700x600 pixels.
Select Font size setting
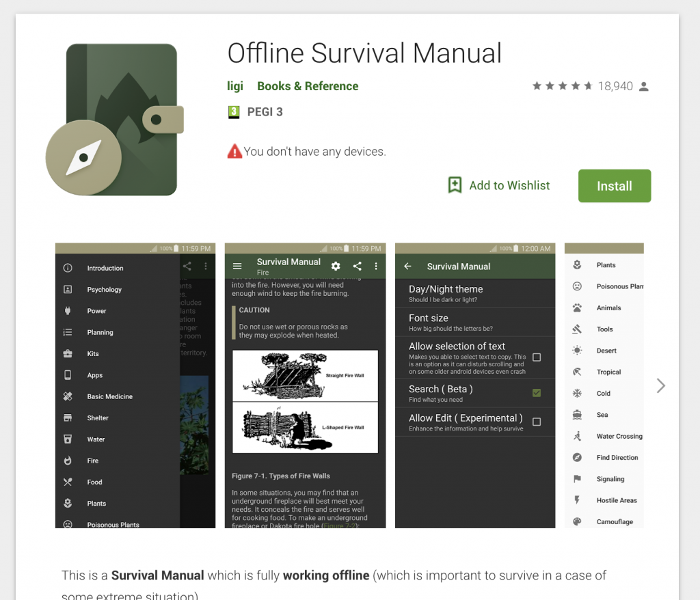pyautogui.click(x=475, y=322)
